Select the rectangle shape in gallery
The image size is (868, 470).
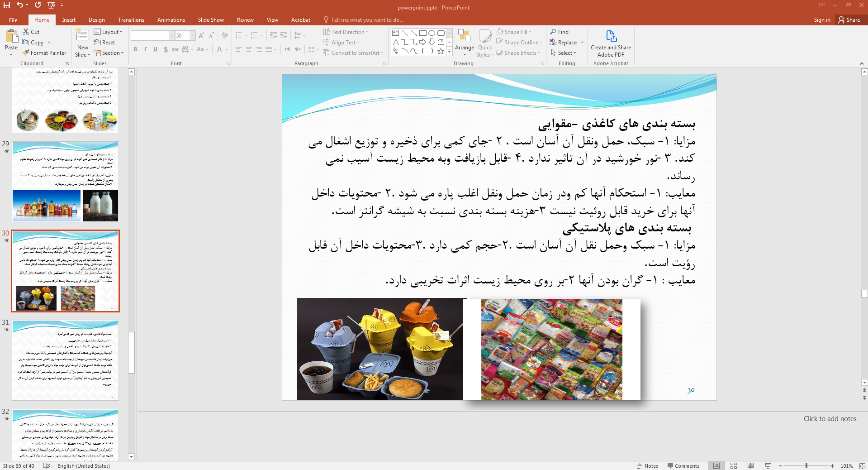click(423, 33)
